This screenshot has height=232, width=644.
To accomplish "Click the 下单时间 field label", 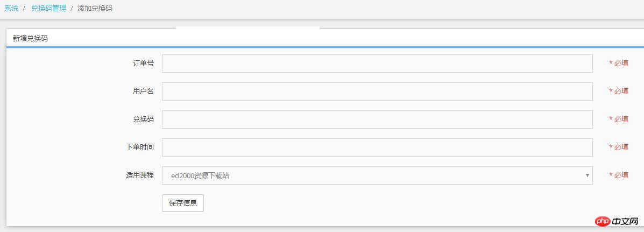I will pyautogui.click(x=139, y=147).
